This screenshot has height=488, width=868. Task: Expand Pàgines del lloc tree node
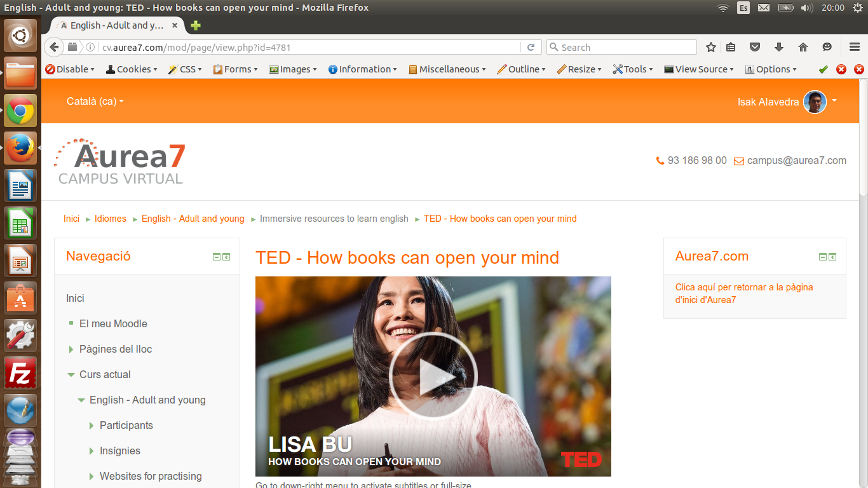(71, 349)
